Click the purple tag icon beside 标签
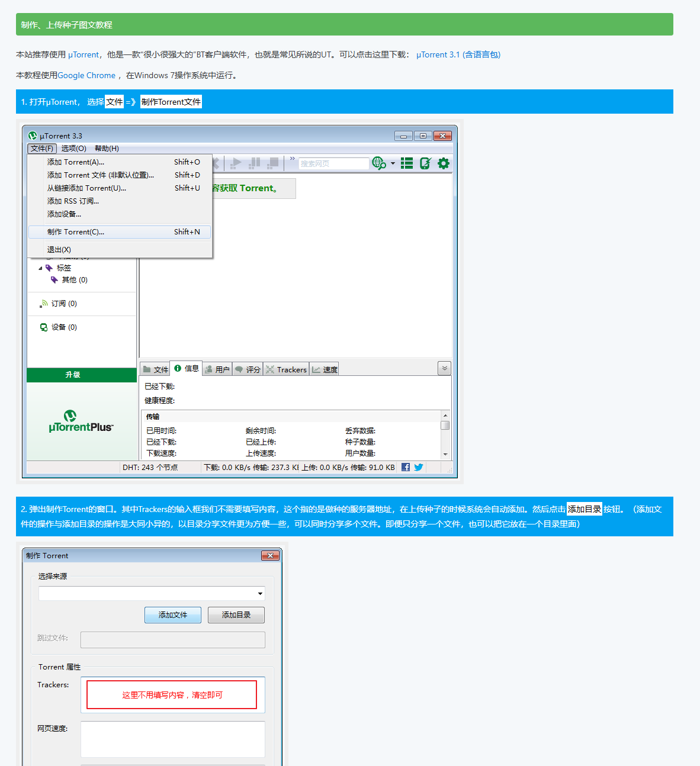 [49, 268]
